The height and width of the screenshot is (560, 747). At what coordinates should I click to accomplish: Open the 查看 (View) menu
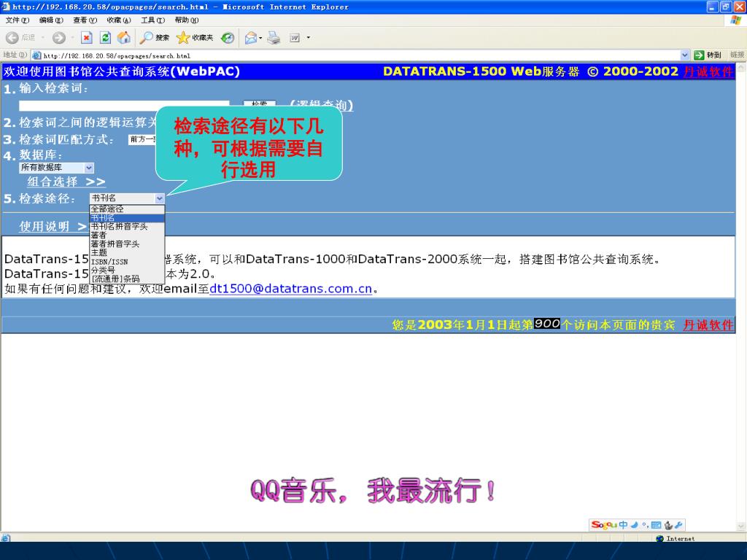(85, 20)
